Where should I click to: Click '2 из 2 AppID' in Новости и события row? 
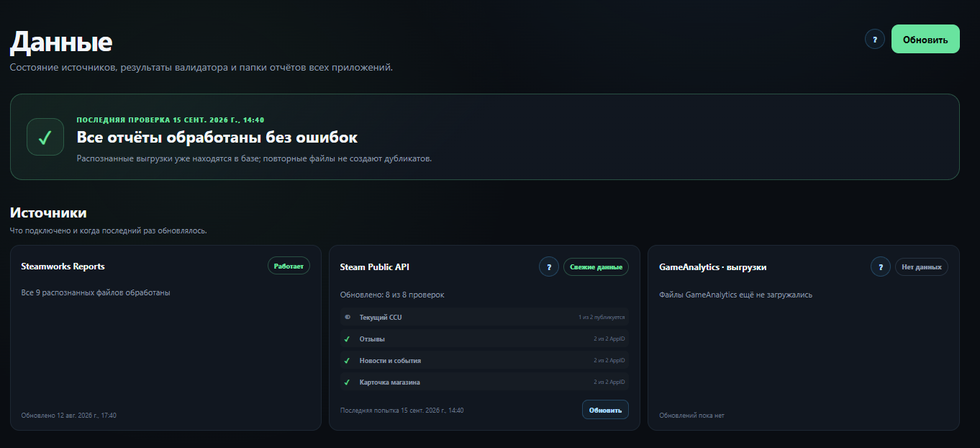609,360
